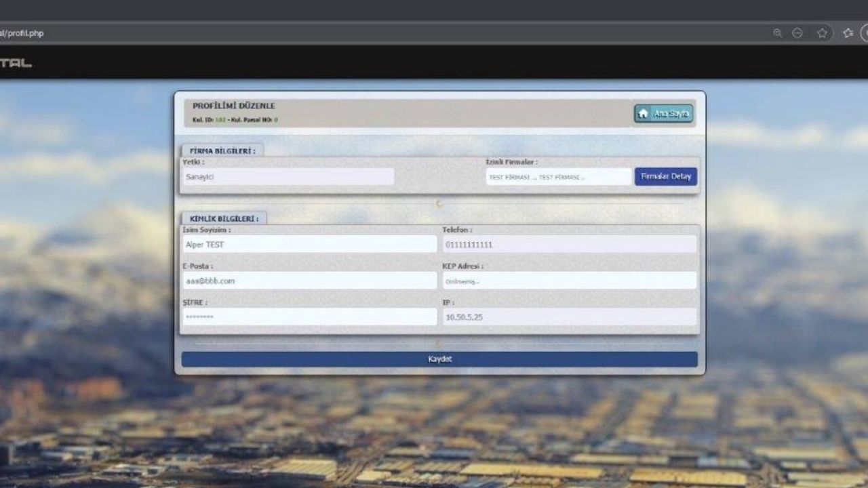Focus the E-Posta input field
868x488 pixels.
tap(309, 281)
